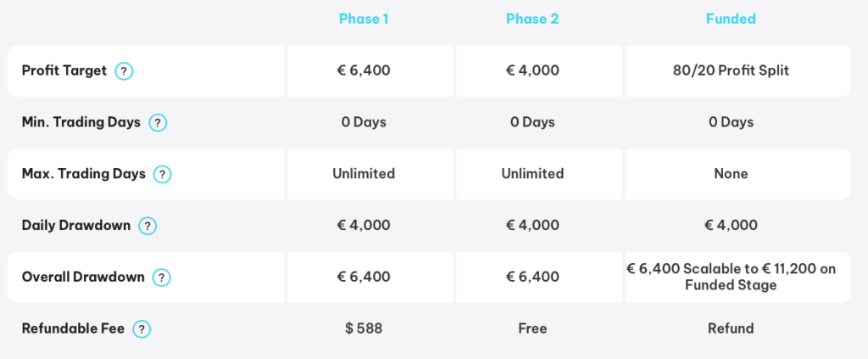Click the Overall Drawdown row label
The image size is (868, 359).
click(83, 277)
